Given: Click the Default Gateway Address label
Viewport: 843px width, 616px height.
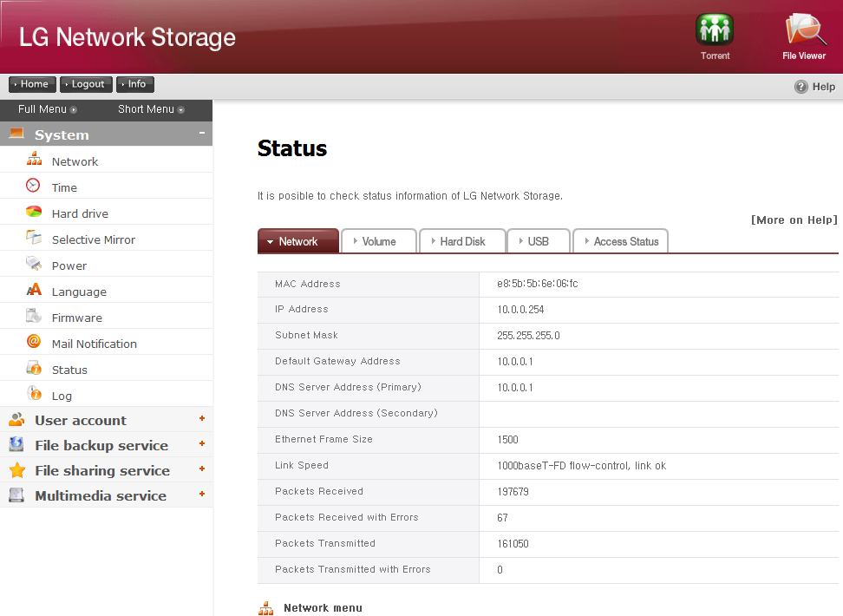Looking at the screenshot, I should [337, 361].
